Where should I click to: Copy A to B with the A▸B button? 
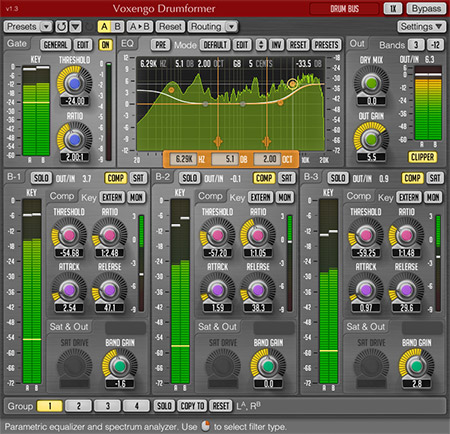(140, 27)
